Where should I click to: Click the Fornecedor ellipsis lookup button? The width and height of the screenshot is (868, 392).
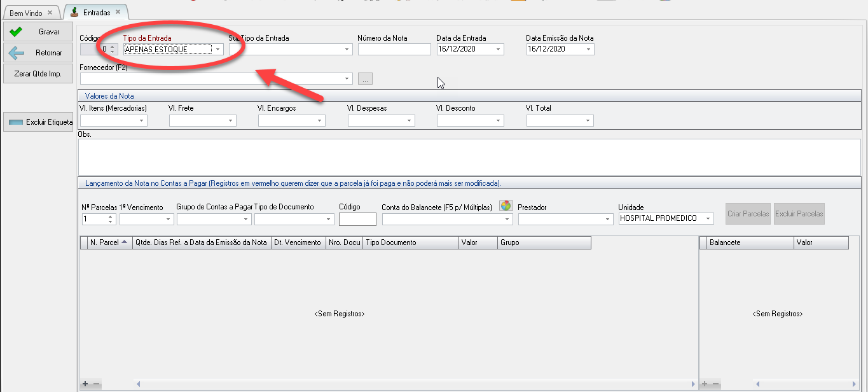pos(365,79)
